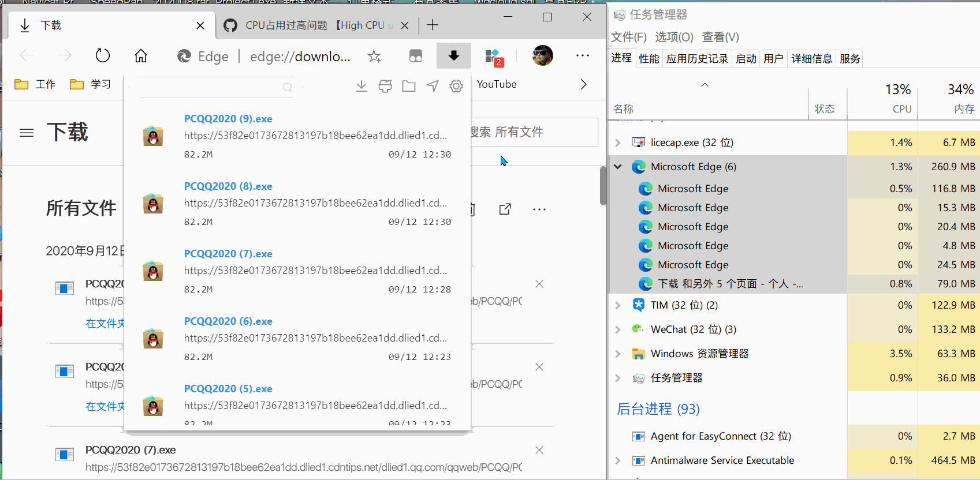The width and height of the screenshot is (980, 480).
Task: Collapse the column header arrow in Task Manager
Action: [x=705, y=85]
